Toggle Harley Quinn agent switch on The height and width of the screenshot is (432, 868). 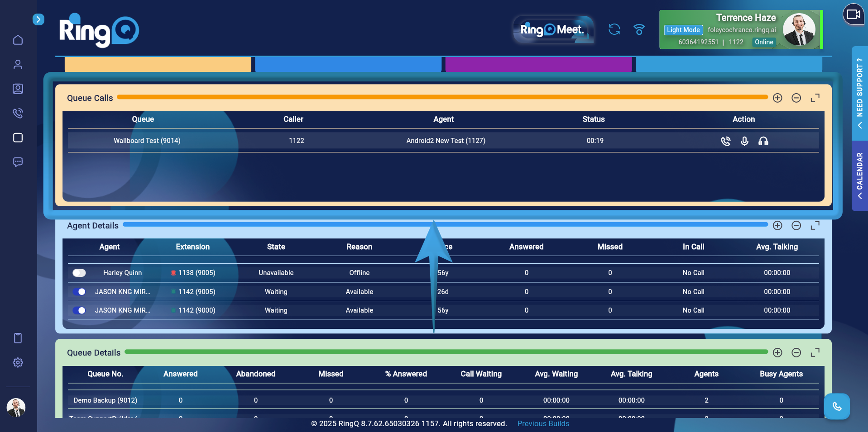[x=79, y=273]
